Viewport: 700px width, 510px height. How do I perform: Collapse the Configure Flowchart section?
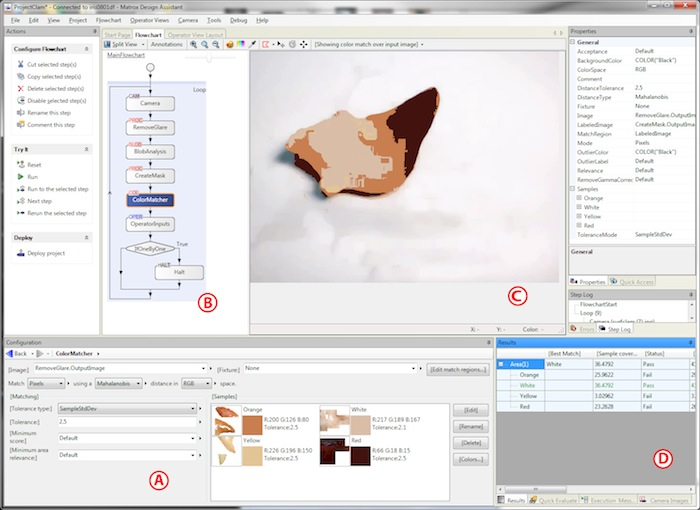coord(88,48)
